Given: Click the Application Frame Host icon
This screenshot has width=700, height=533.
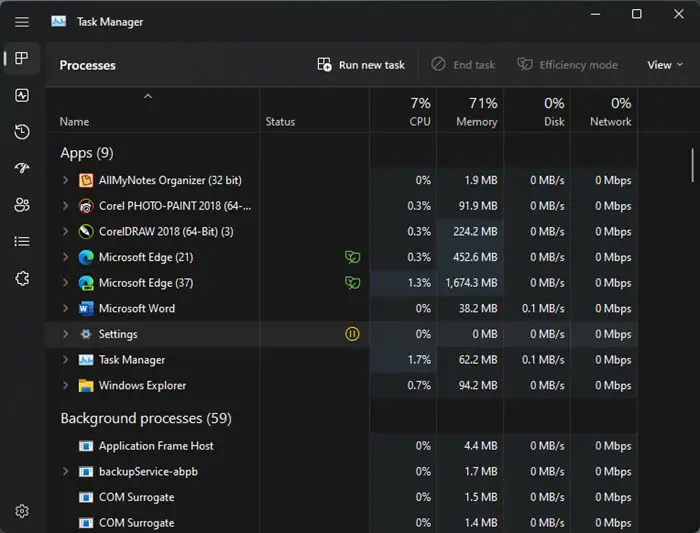Looking at the screenshot, I should point(86,446).
